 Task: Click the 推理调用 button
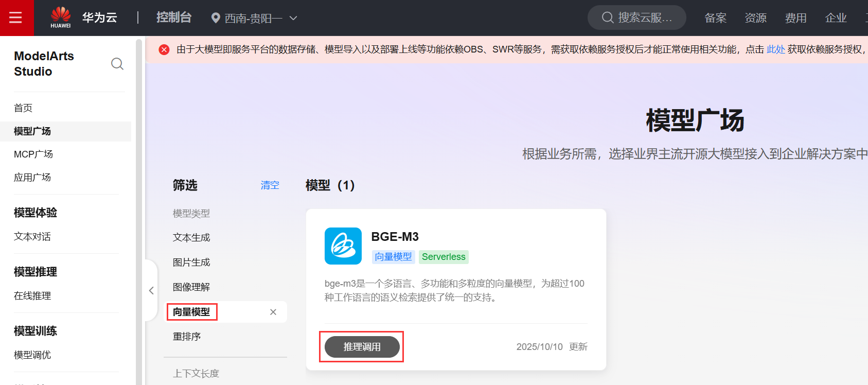click(362, 347)
